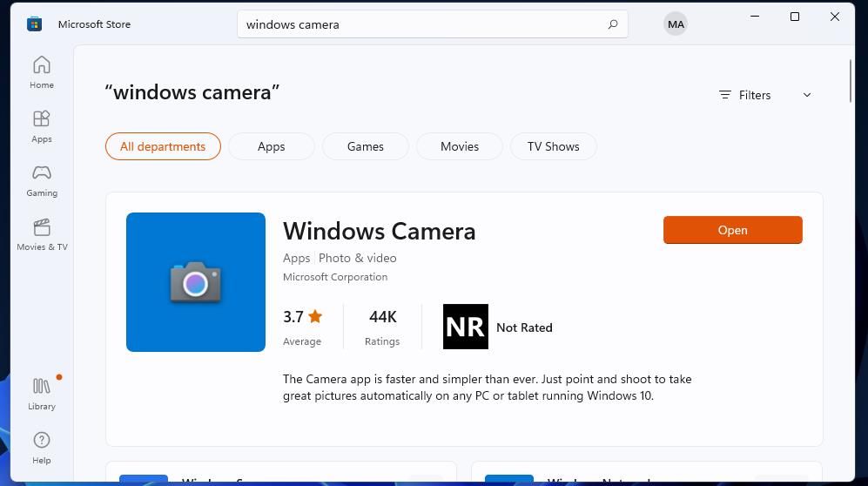The image size is (868, 486).
Task: Select the Apps department filter
Action: tap(272, 146)
